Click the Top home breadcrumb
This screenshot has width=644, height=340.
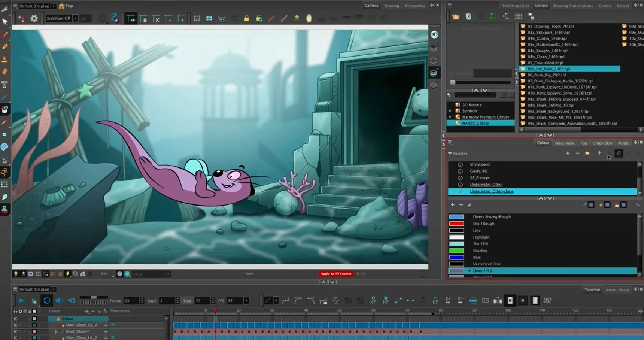pyautogui.click(x=66, y=6)
